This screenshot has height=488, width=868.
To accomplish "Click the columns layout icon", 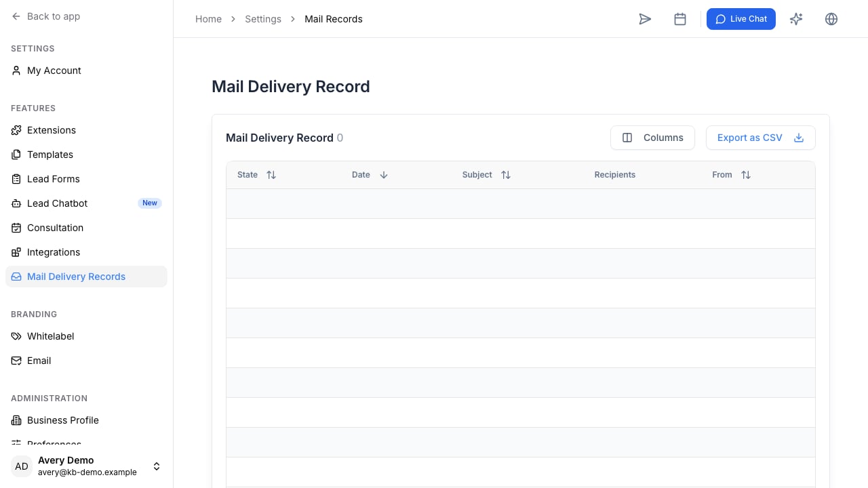I will click(x=627, y=138).
